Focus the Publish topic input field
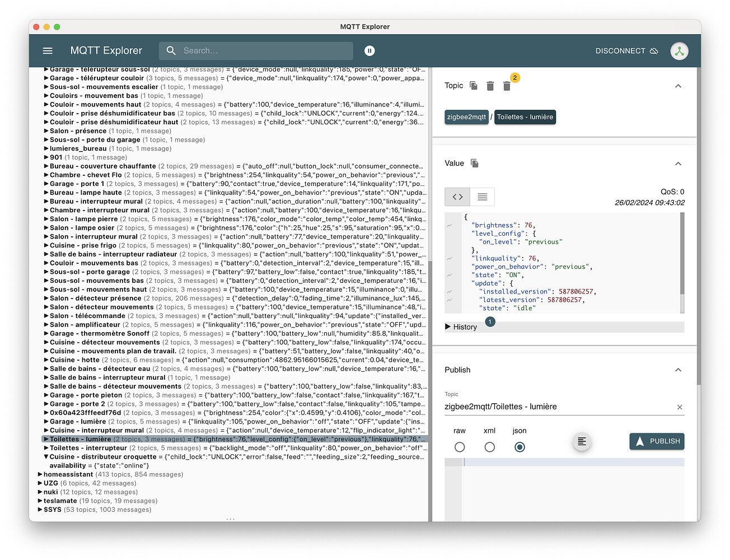This screenshot has width=730, height=560. pos(558,407)
